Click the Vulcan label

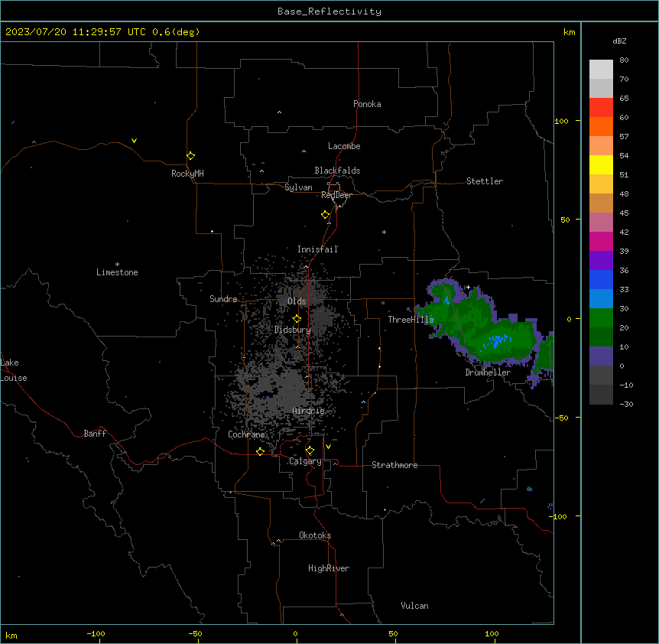(x=414, y=606)
